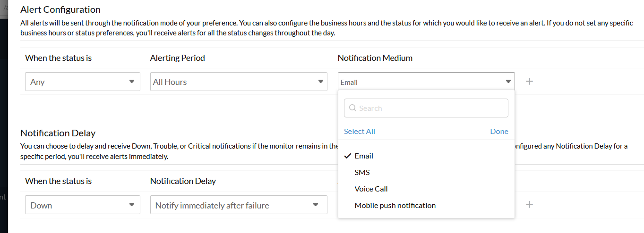Click the plus icon in Notification Delay row
The image size is (644, 233).
(x=530, y=205)
